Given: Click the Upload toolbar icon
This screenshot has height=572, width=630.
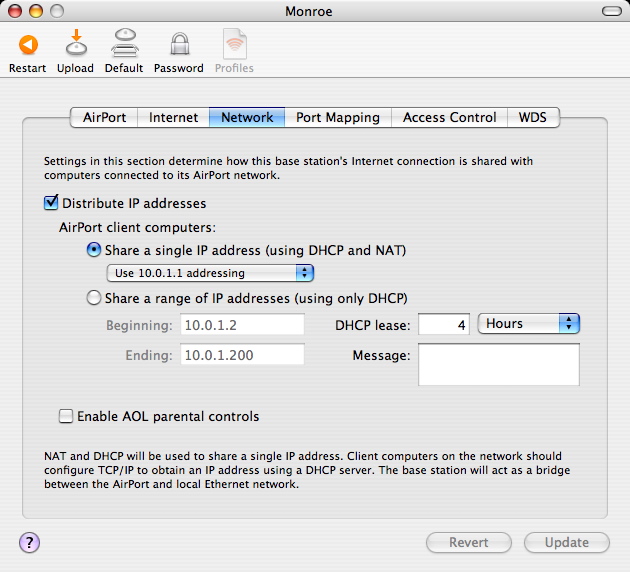Looking at the screenshot, I should (x=76, y=42).
